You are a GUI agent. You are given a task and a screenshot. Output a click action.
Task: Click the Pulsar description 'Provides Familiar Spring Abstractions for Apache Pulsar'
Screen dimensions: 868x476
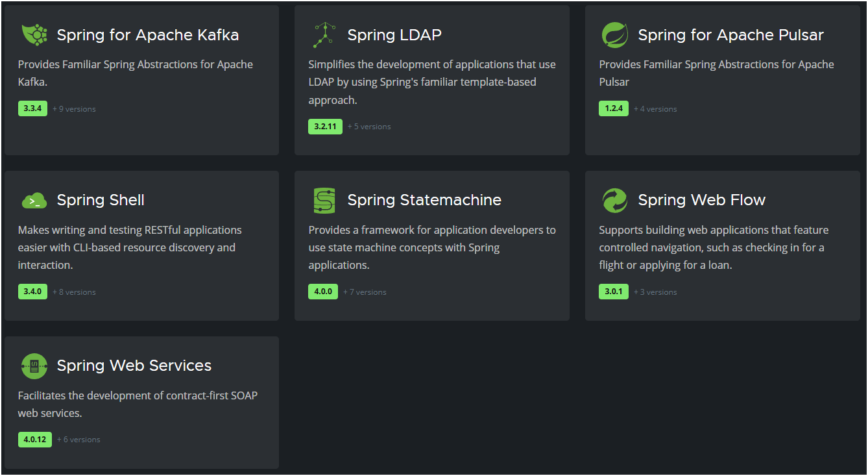(717, 73)
